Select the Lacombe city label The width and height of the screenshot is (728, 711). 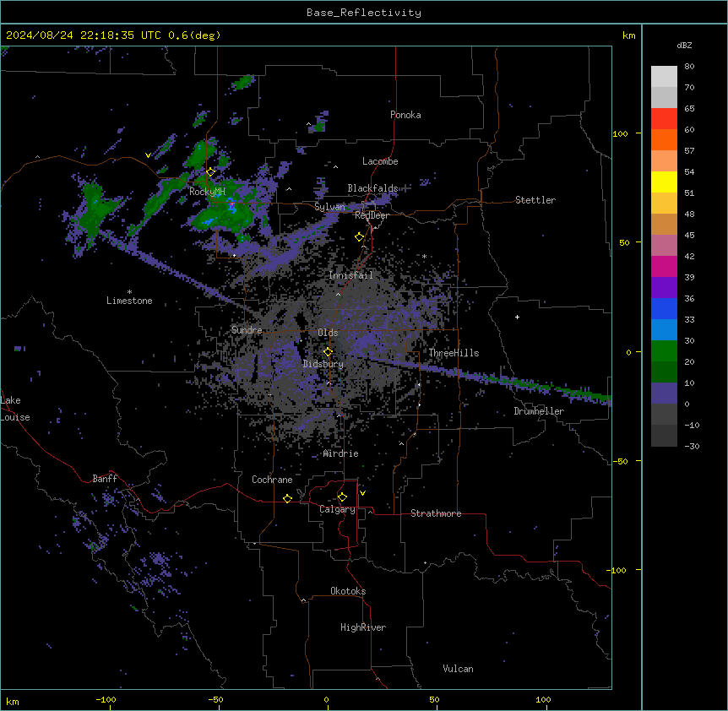click(380, 161)
